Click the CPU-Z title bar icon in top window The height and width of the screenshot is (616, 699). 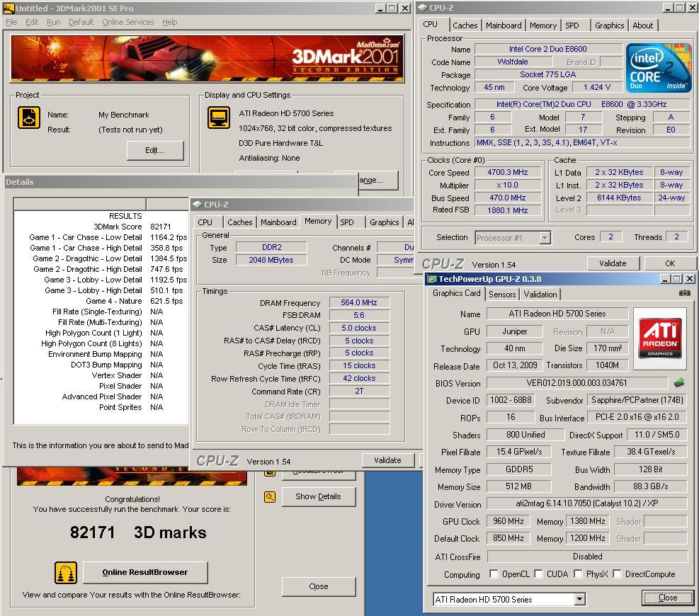pyautogui.click(x=423, y=8)
